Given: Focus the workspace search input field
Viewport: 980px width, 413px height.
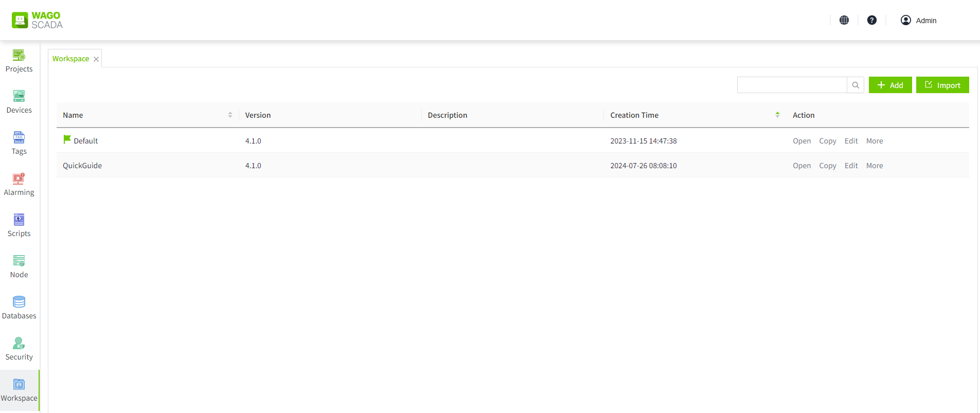Looking at the screenshot, I should (x=792, y=85).
